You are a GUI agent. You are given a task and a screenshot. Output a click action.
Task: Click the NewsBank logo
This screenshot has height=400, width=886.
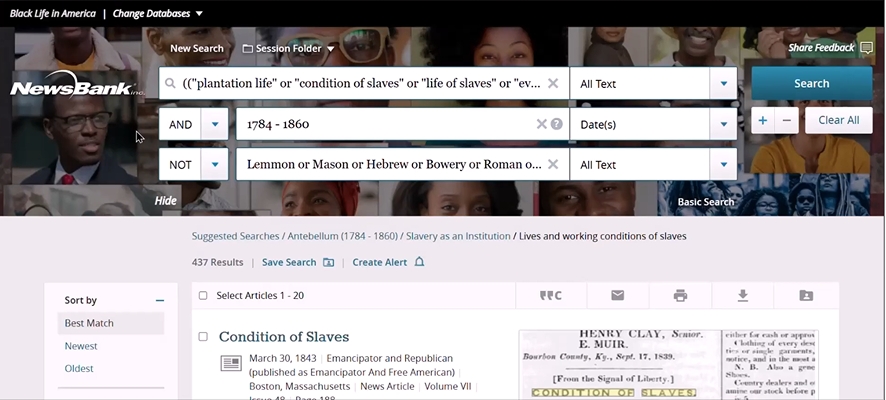(76, 84)
